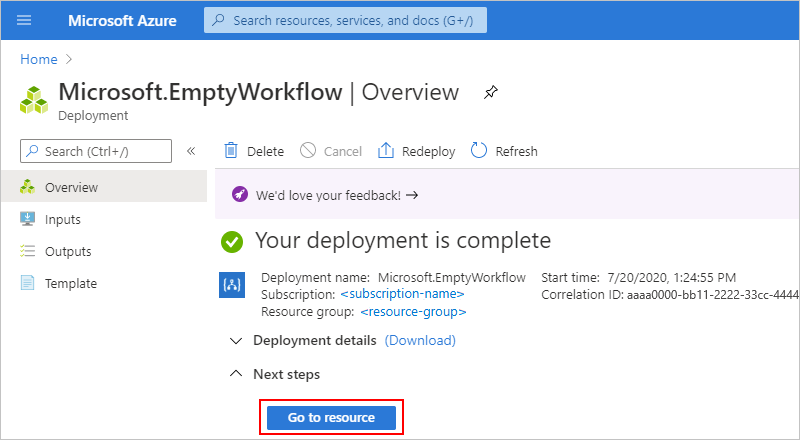This screenshot has height=440, width=800.
Task: Click the Download deployment details link
Action: click(420, 341)
